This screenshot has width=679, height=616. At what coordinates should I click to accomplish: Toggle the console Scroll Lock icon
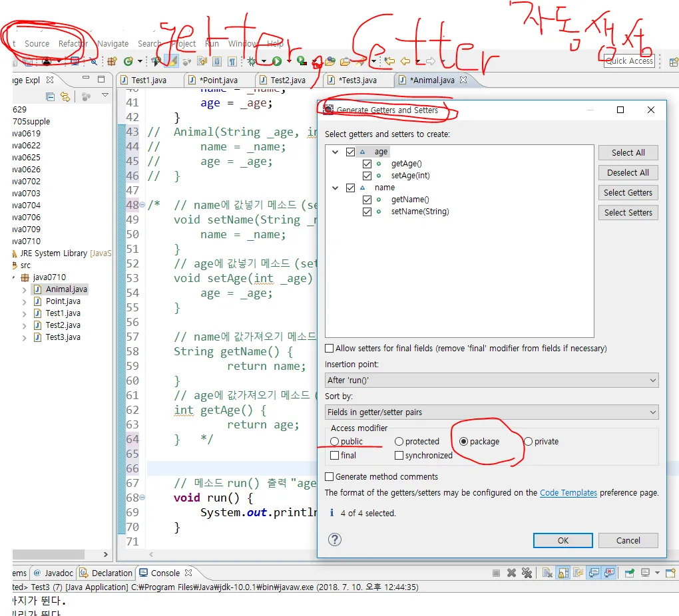[x=563, y=573]
